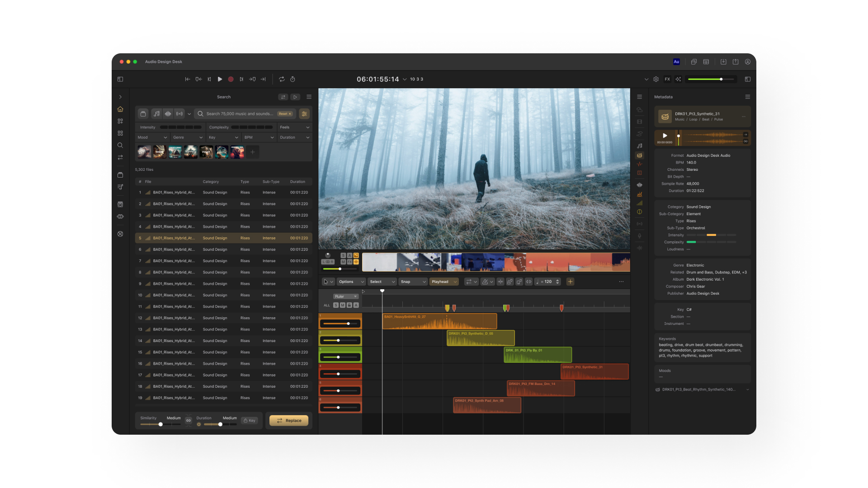
Task: Click the microphone icon on the right strip
Action: click(640, 236)
